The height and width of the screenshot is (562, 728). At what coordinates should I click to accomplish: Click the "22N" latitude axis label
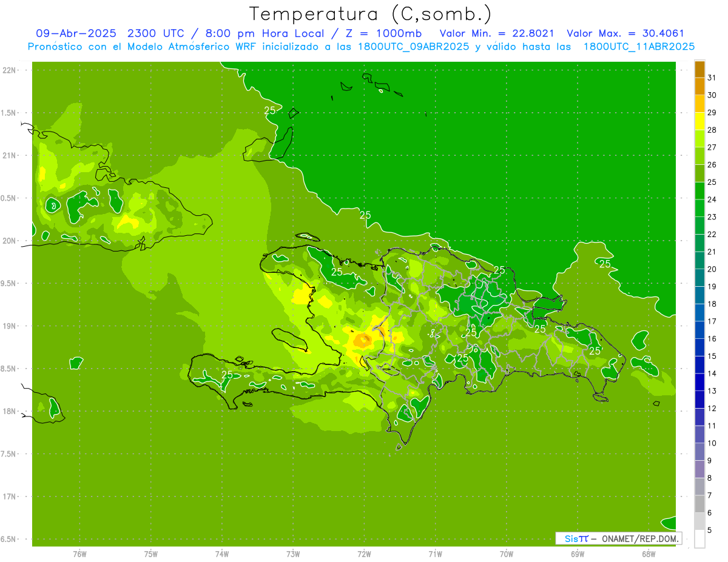click(9, 70)
